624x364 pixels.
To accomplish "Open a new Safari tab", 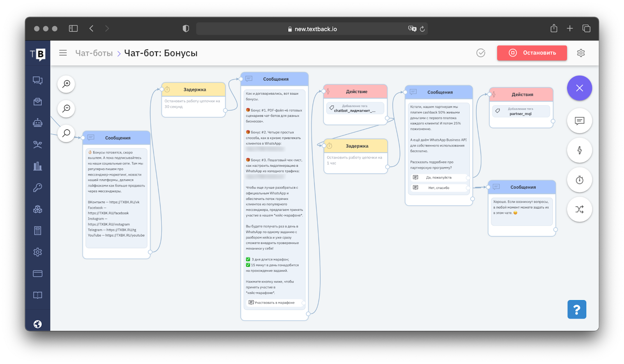I will (x=570, y=28).
